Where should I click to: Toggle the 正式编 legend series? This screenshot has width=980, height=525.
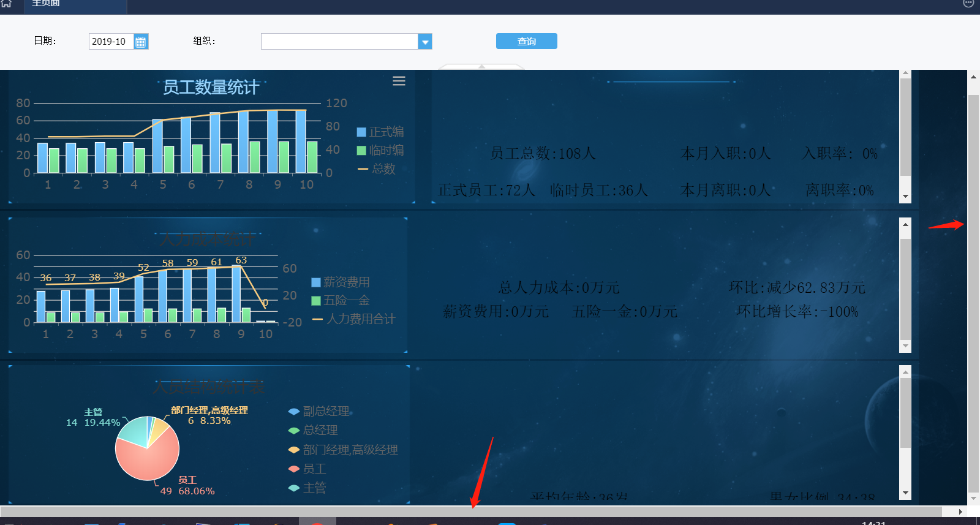pos(380,132)
